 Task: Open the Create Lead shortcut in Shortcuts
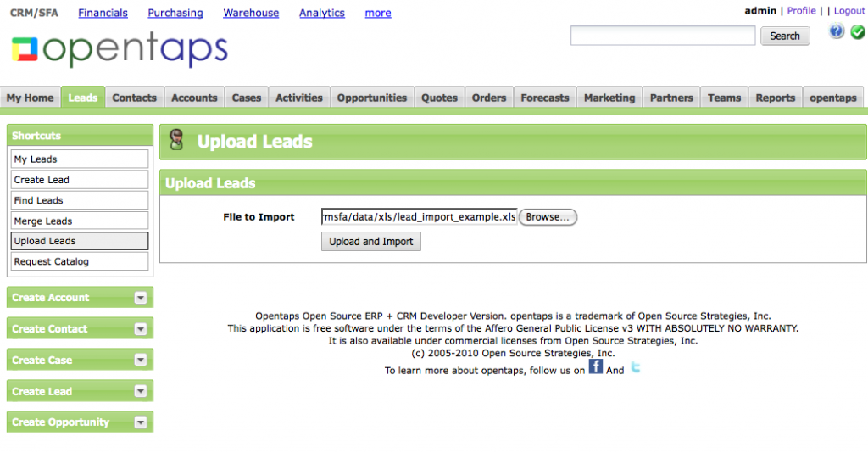[80, 180]
